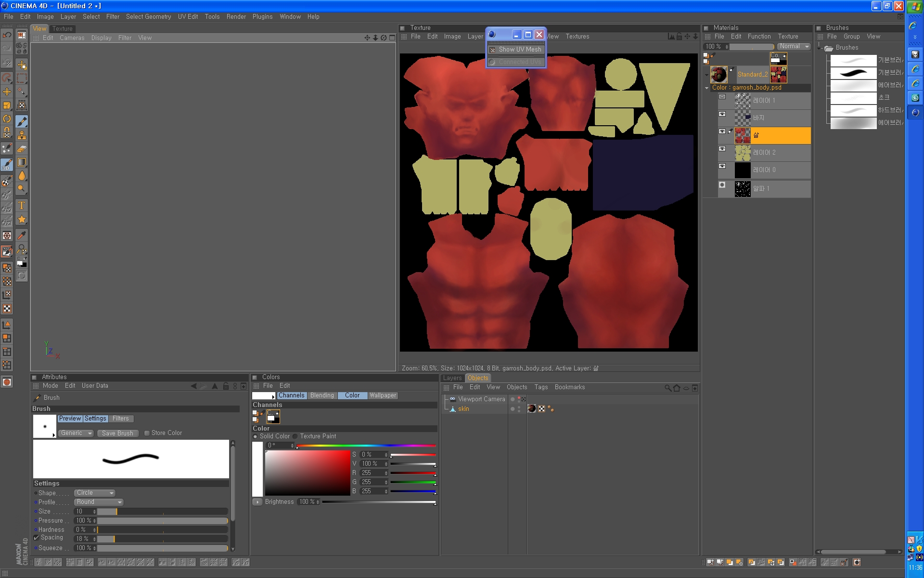Click the Attributes panel lock icon
924x578 pixels.
(x=226, y=386)
